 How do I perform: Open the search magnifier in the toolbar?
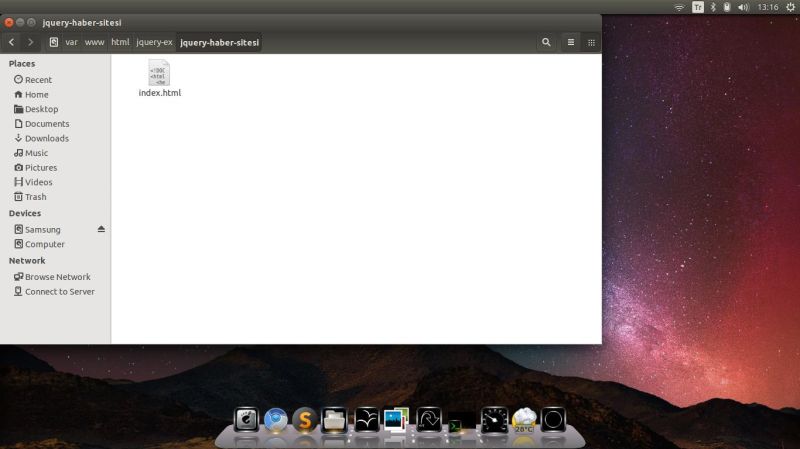pos(546,42)
